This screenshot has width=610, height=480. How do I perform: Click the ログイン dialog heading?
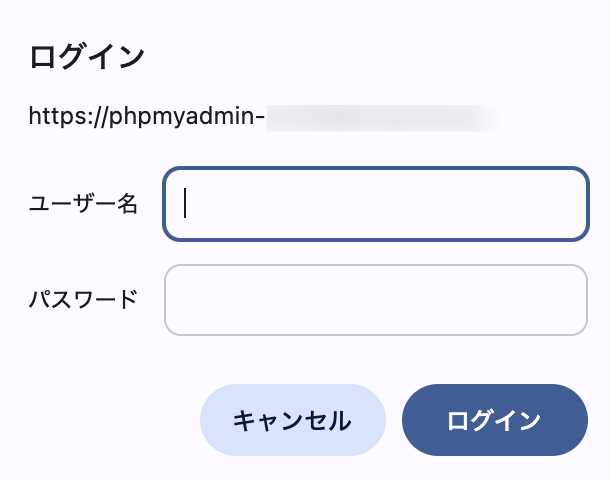click(87, 56)
